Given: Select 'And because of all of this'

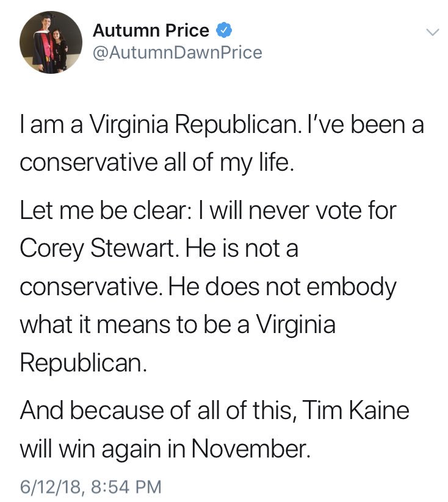Looking at the screenshot, I should click(156, 410).
